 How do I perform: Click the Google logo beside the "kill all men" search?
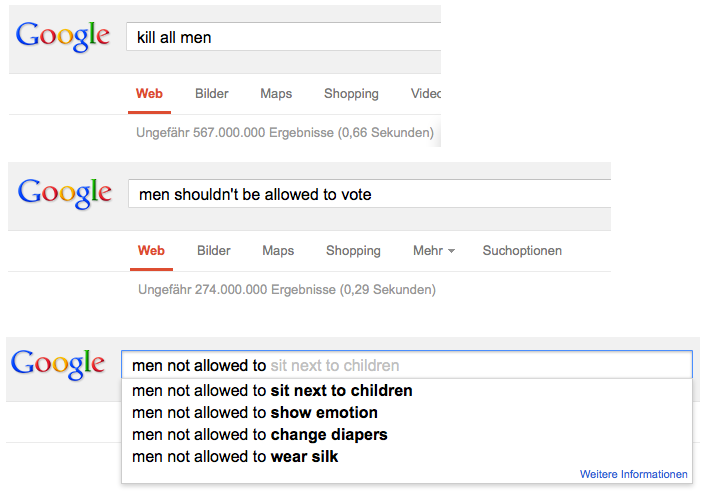pos(63,37)
